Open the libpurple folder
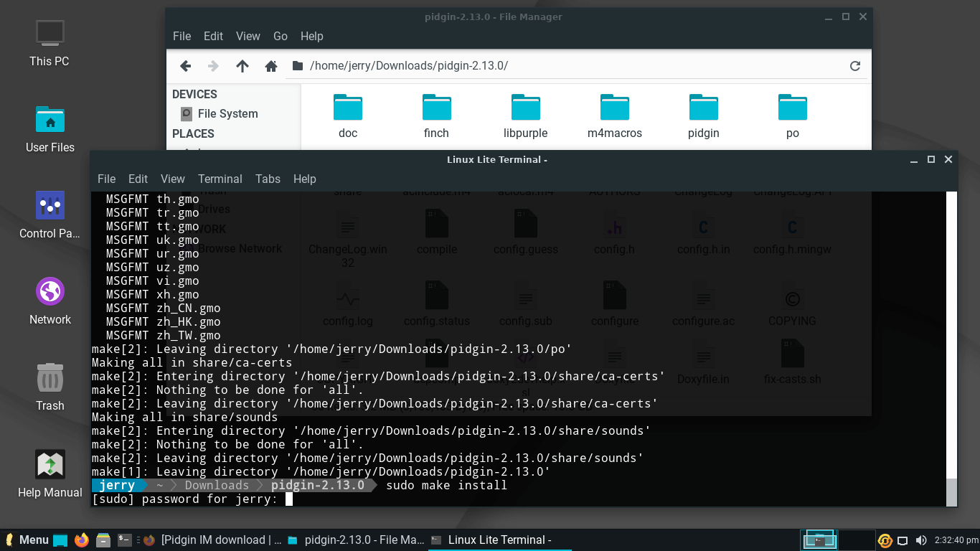 click(x=525, y=116)
